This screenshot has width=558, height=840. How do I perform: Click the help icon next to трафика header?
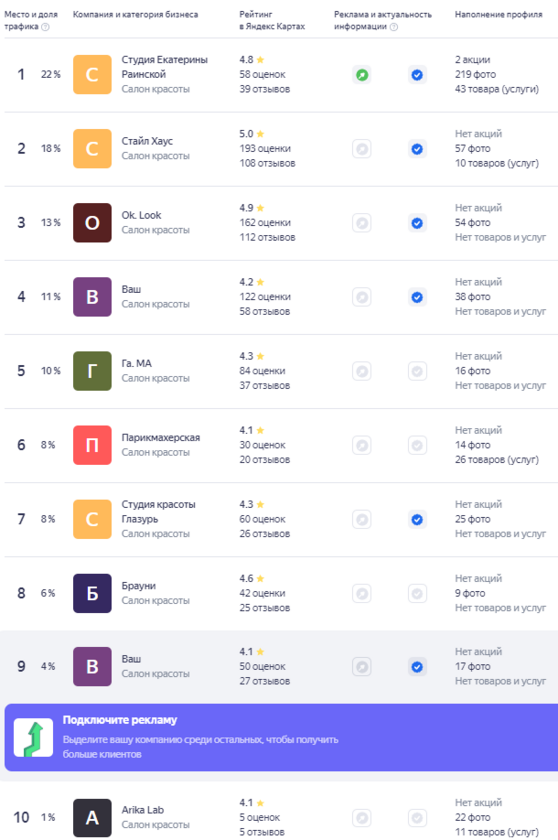pyautogui.click(x=46, y=27)
